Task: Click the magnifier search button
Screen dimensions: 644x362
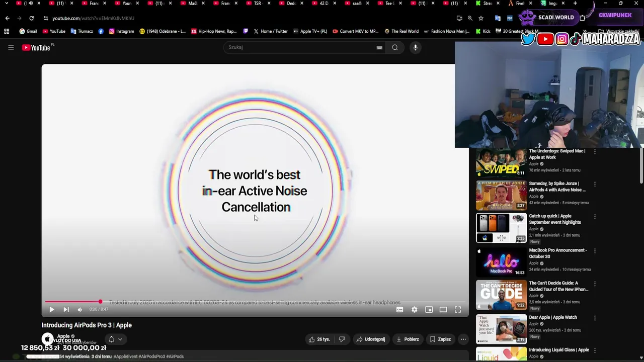Action: coord(395,47)
